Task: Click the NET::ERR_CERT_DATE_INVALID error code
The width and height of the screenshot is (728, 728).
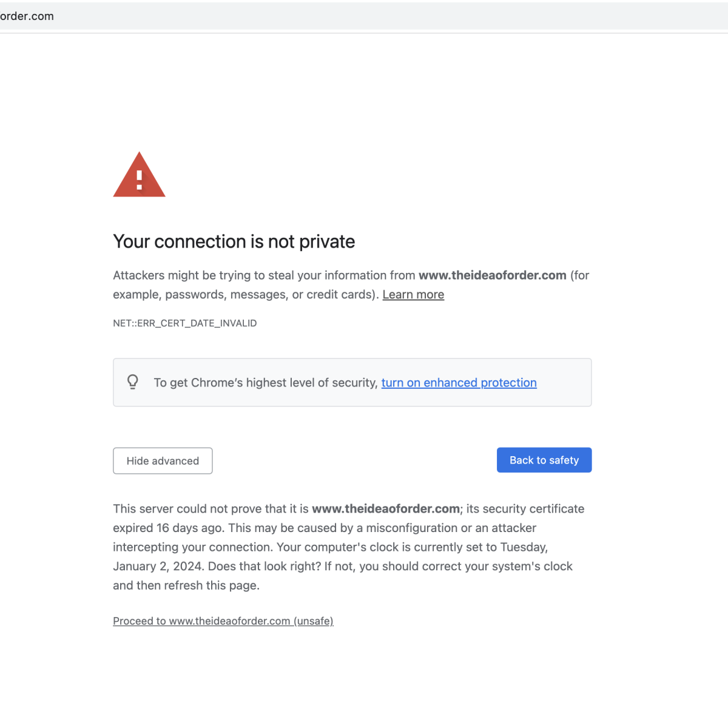Action: click(x=185, y=323)
